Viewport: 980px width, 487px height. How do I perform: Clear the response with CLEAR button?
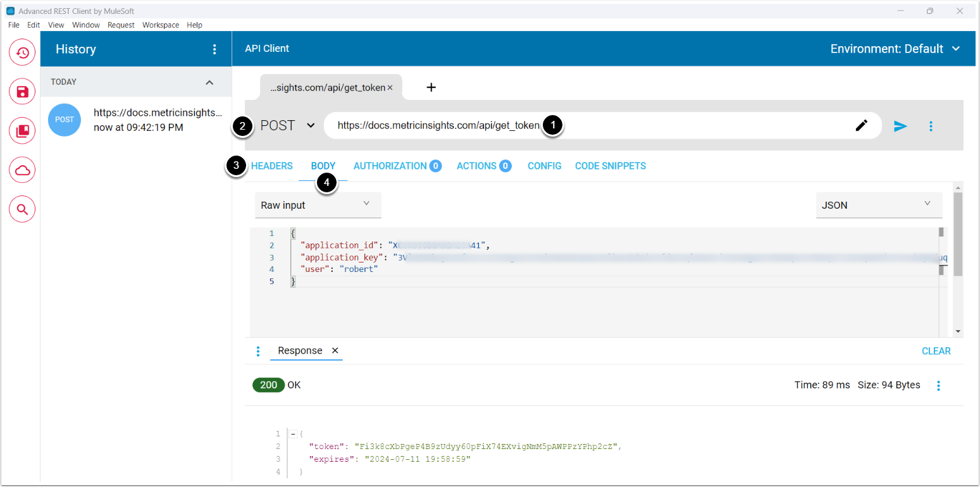click(936, 351)
